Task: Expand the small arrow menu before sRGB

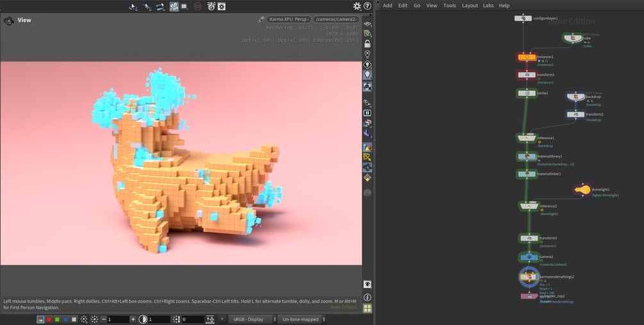Action: click(222, 319)
